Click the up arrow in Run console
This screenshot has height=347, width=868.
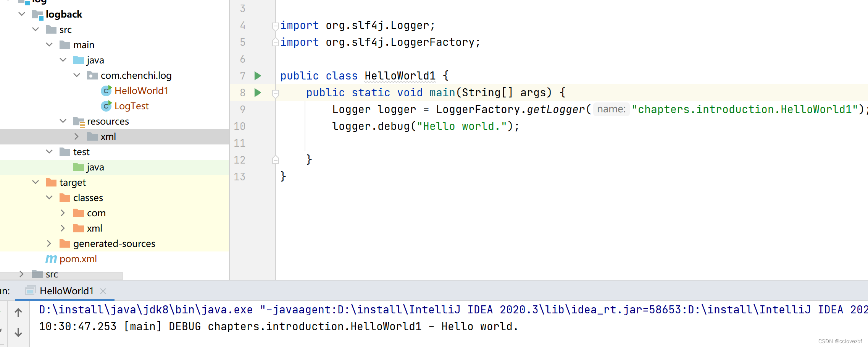click(x=18, y=313)
